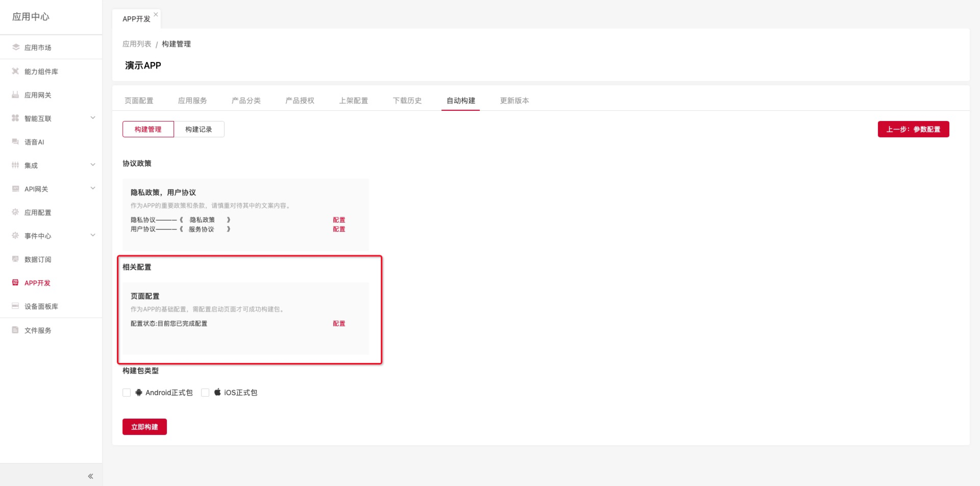Click the 应用市场 sidebar icon

(16, 47)
